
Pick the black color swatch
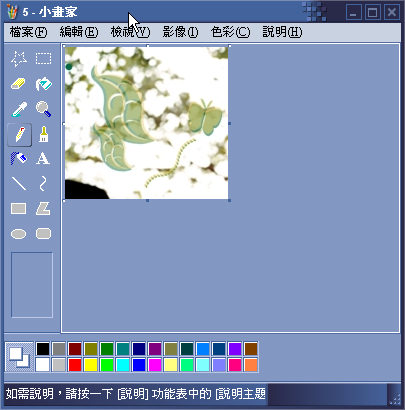(43, 349)
